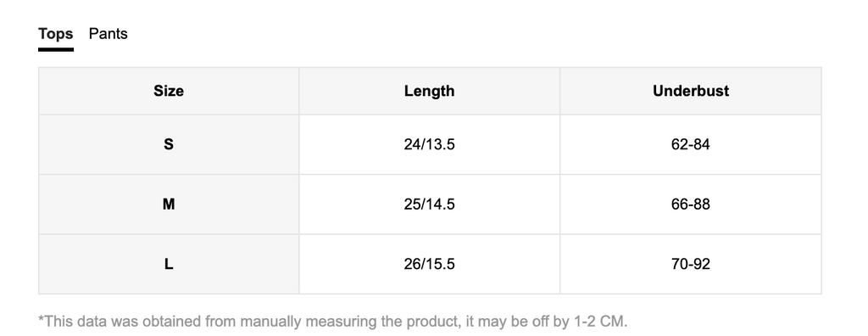The width and height of the screenshot is (868, 336).
Task: Click the asterisk starting the footnote
Action: pos(41,319)
